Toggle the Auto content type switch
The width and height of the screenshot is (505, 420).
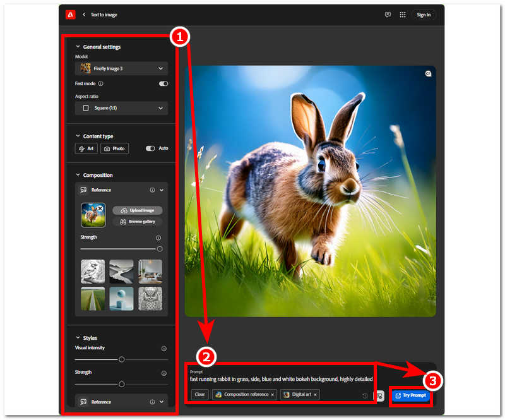150,148
